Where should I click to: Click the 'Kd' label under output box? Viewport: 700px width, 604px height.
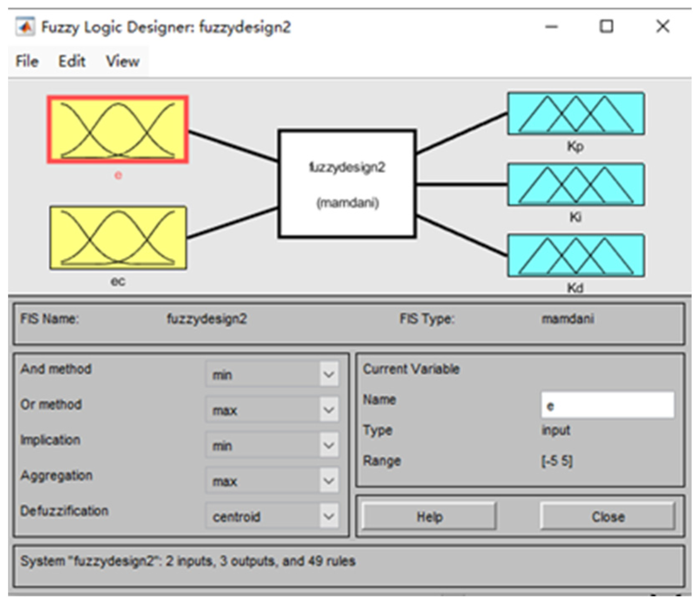click(x=575, y=288)
